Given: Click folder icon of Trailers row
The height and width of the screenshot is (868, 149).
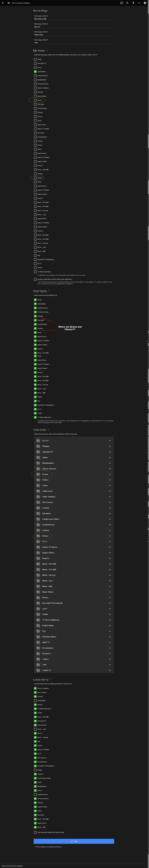Looking at the screenshot, I should pyautogui.click(x=38, y=659).
